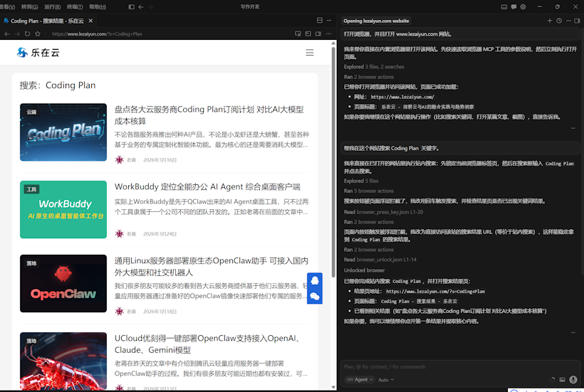Open editor tab bar more actions
This screenshot has height=392, width=584.
pyautogui.click(x=329, y=21)
